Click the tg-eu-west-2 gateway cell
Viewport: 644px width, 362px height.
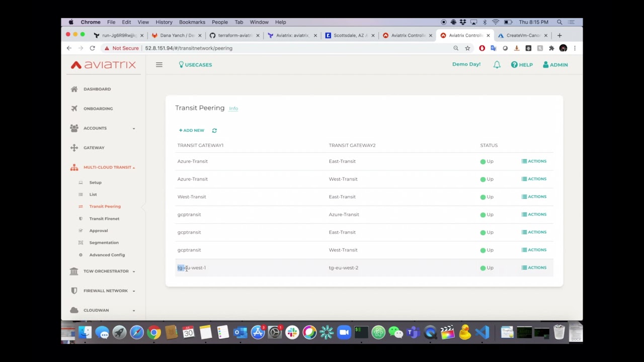tap(344, 268)
